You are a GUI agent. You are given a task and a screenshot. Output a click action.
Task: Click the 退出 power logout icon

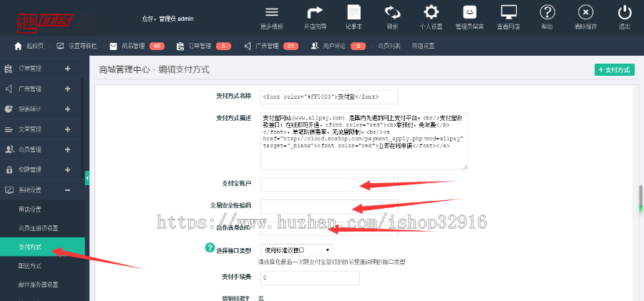(x=625, y=13)
